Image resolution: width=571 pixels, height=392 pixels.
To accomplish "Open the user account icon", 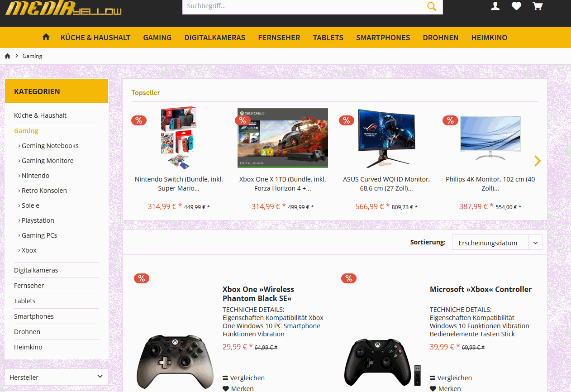I will pyautogui.click(x=495, y=6).
